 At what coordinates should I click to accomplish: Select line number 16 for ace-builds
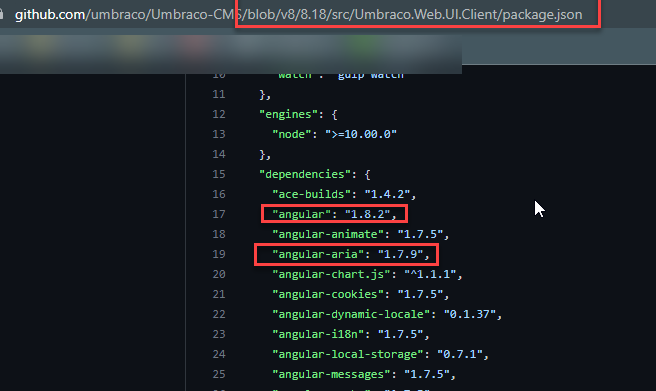[x=219, y=194]
